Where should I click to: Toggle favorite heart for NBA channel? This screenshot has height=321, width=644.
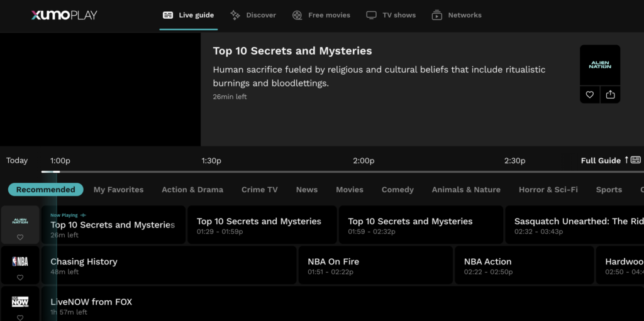pyautogui.click(x=20, y=278)
